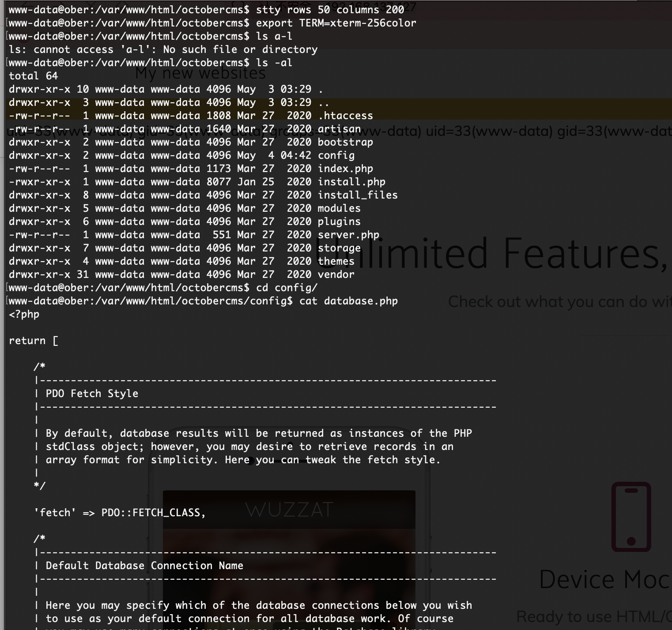The height and width of the screenshot is (630, 672).
Task: Click the 'export TERM=xterm-256color' command text
Action: tap(336, 23)
